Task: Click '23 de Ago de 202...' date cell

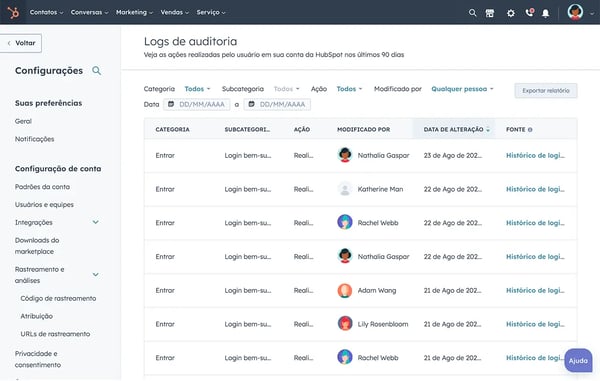Action: 453,155
